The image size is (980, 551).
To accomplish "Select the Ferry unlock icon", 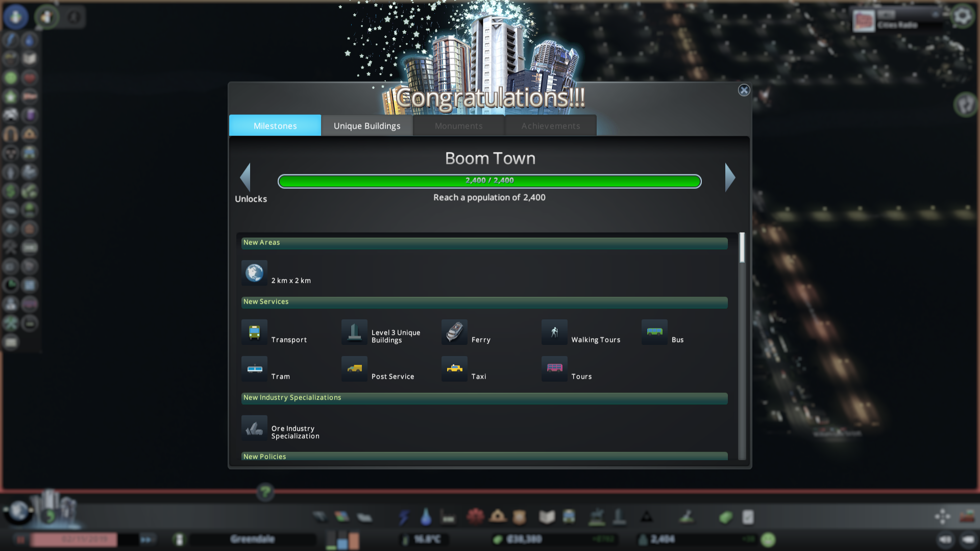I will pyautogui.click(x=454, y=332).
